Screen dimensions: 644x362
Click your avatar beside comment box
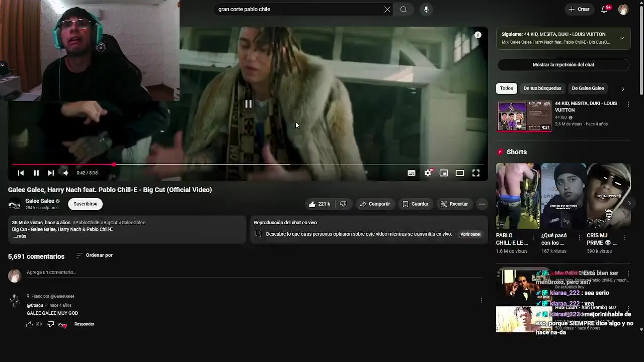click(x=14, y=276)
